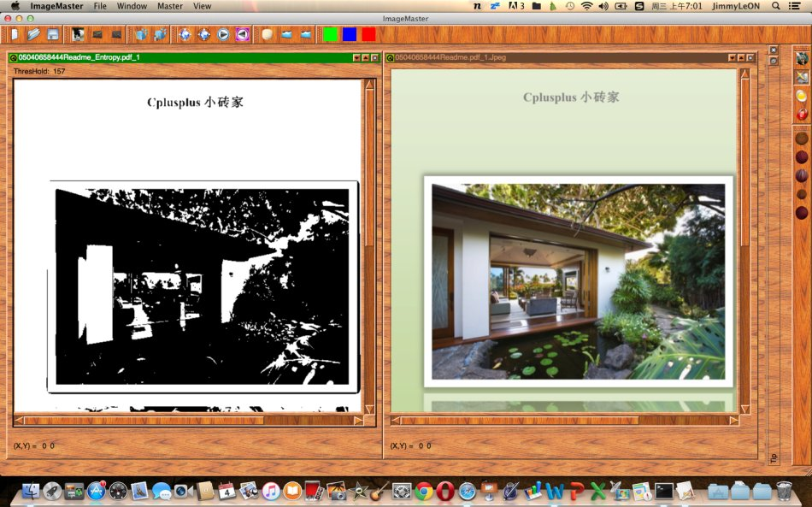The width and height of the screenshot is (812, 507).
Task: Open the File menu
Action: (x=100, y=6)
